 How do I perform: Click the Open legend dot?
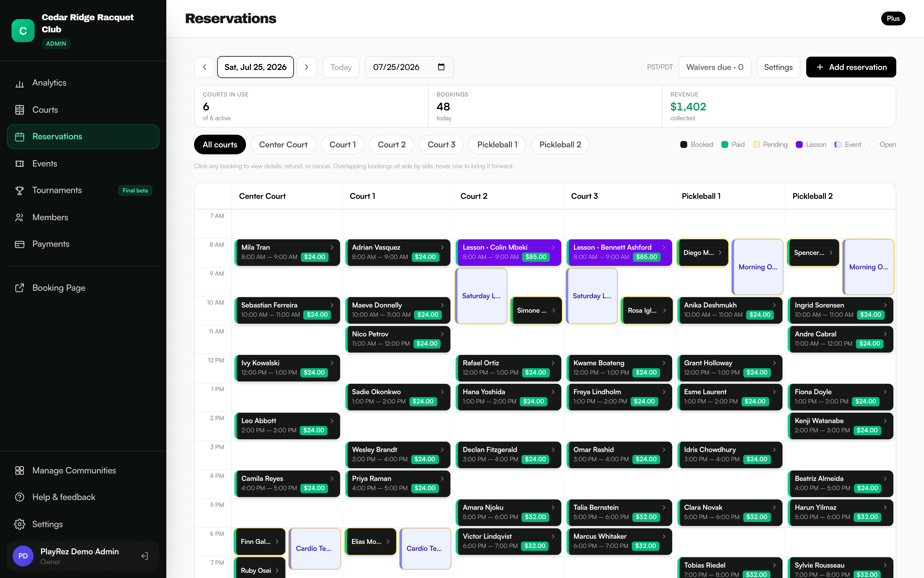click(x=872, y=144)
